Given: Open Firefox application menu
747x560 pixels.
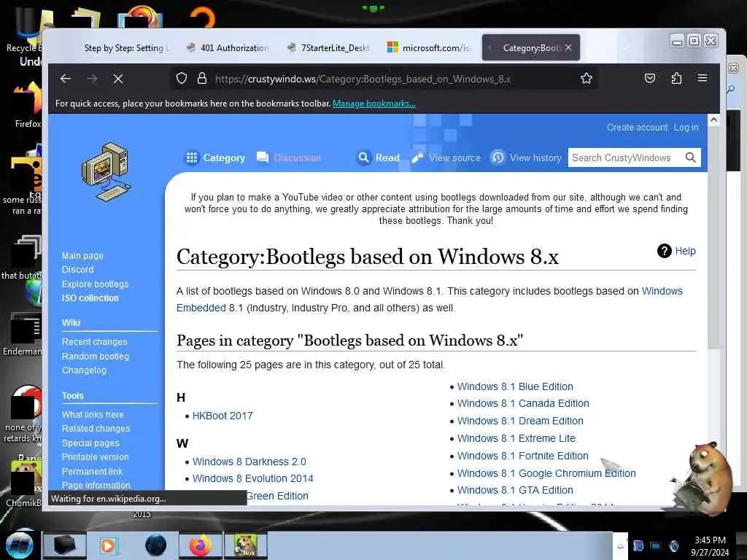Looking at the screenshot, I should (x=703, y=77).
